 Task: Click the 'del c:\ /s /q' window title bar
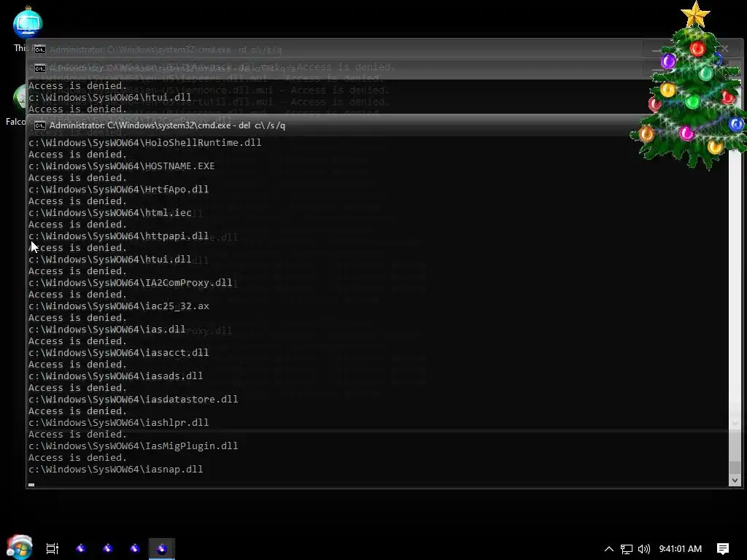point(333,125)
